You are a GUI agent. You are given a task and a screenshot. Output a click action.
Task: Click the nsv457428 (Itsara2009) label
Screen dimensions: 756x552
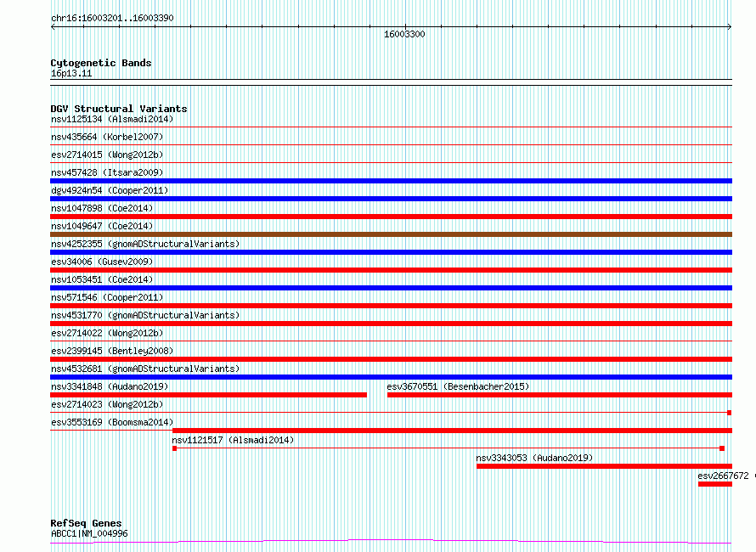(x=107, y=172)
